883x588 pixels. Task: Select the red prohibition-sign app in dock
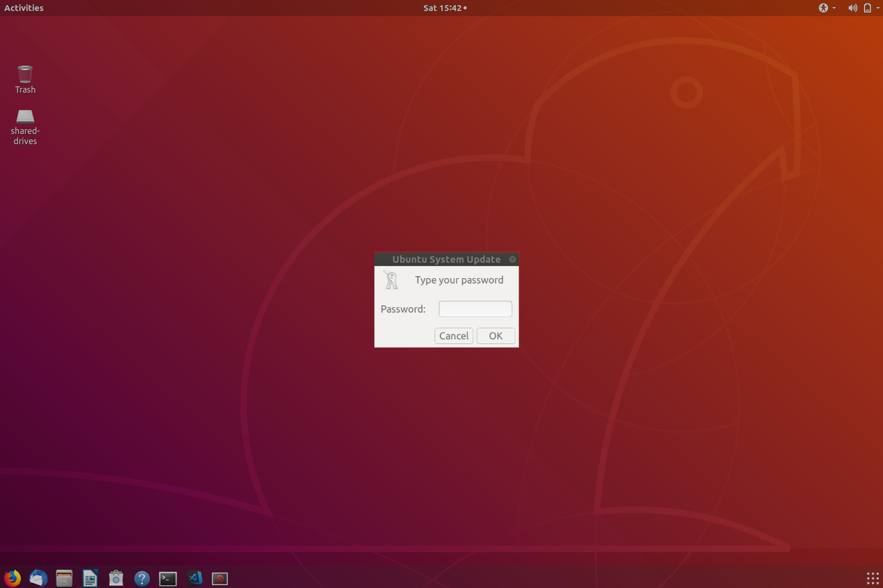tap(220, 579)
